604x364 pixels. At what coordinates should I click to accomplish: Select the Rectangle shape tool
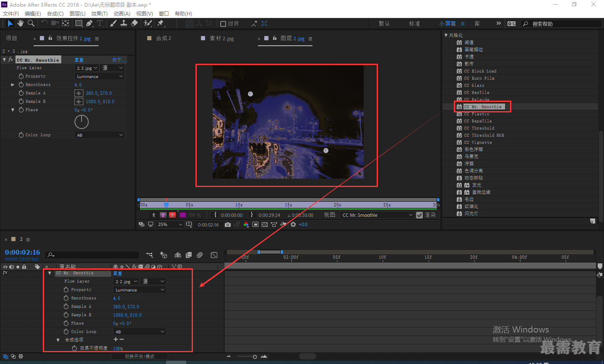tap(78, 23)
